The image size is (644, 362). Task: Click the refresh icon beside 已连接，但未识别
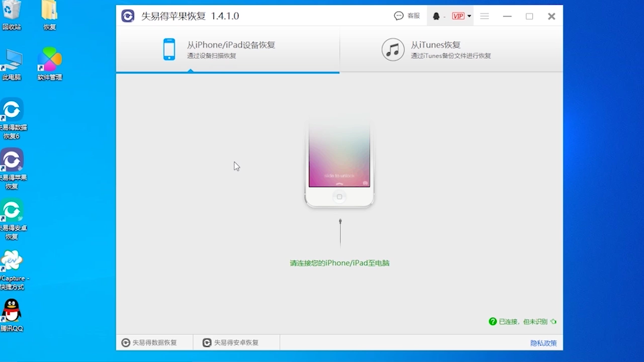tap(553, 321)
